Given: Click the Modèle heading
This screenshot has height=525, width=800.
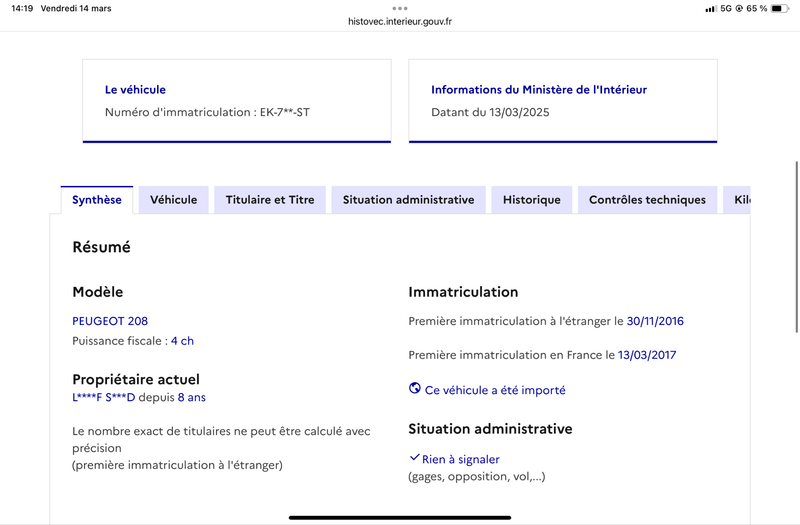Looking at the screenshot, I should 97,292.
